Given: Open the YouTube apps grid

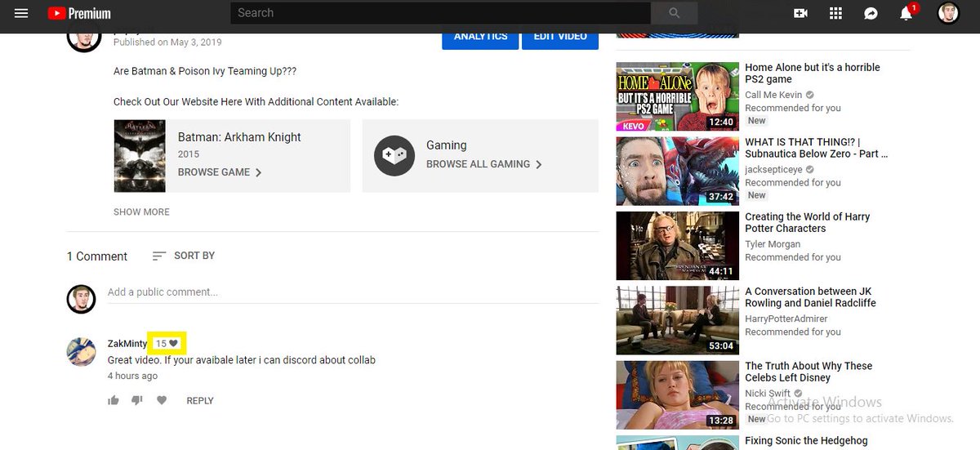Looking at the screenshot, I should [835, 13].
